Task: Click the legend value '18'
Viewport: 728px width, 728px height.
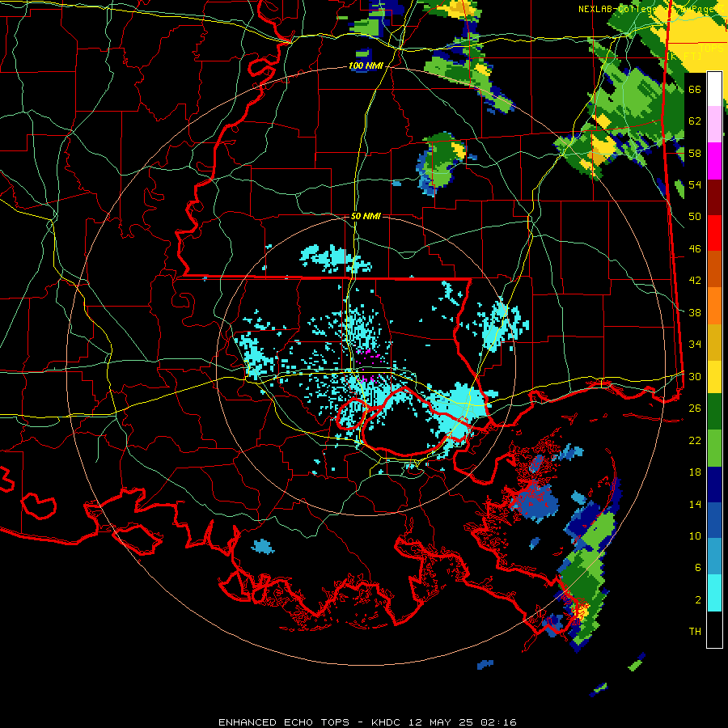Action: click(x=695, y=472)
